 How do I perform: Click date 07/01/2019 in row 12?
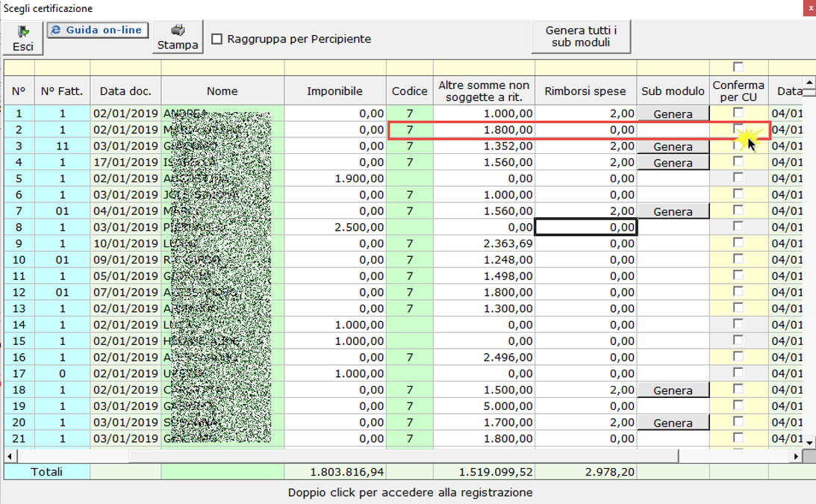(x=125, y=292)
